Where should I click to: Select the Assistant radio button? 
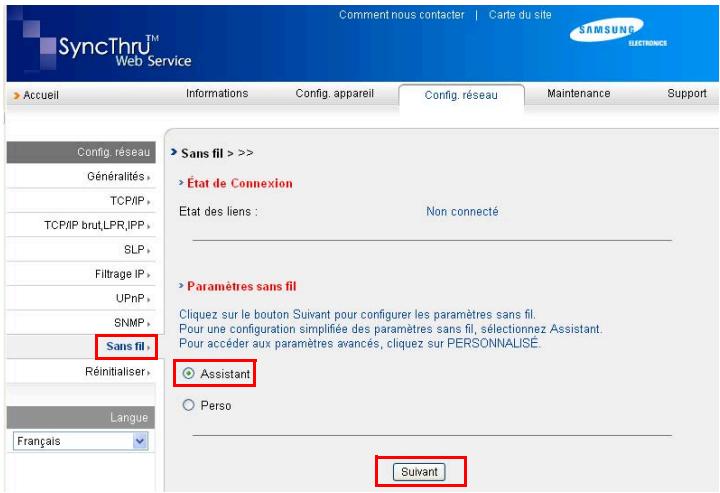(189, 374)
